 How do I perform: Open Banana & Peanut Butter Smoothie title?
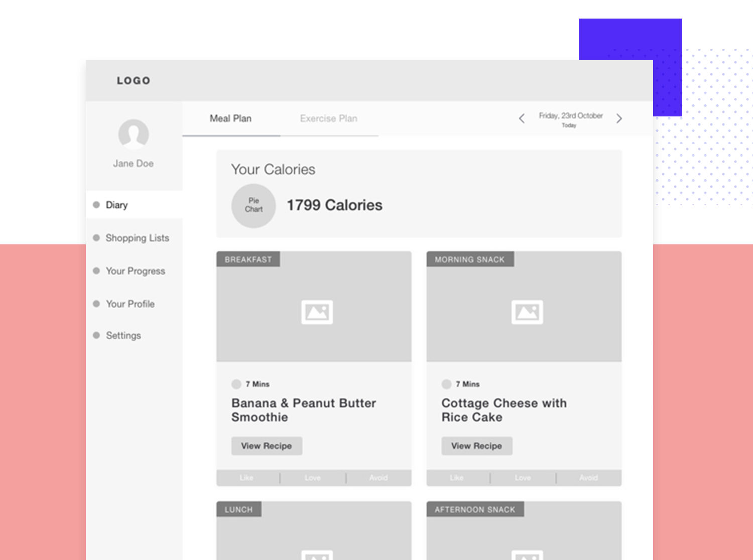tap(304, 410)
